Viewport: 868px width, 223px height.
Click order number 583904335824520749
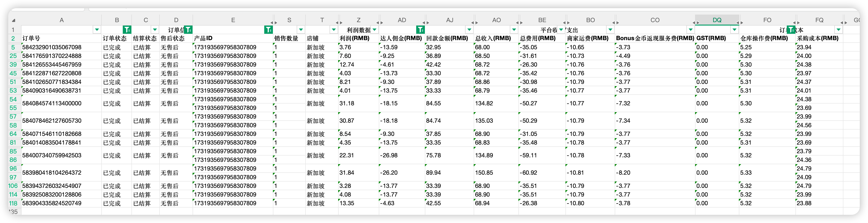pos(61,203)
